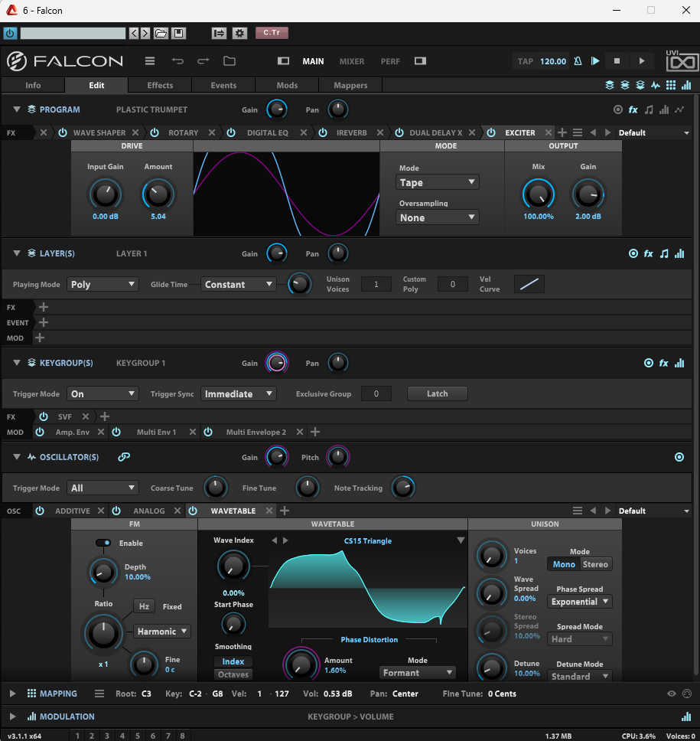Open the file browser folder icon
Screen dimensions: 700x741
(x=230, y=61)
